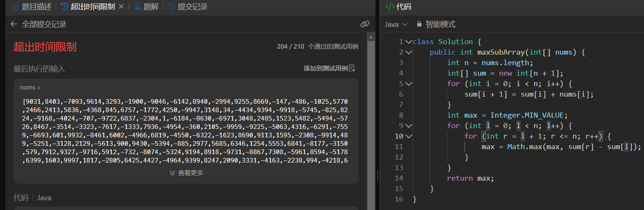Screen dimensions: 644x210
Task: Open the 提交记录 tab
Action: [x=188, y=7]
